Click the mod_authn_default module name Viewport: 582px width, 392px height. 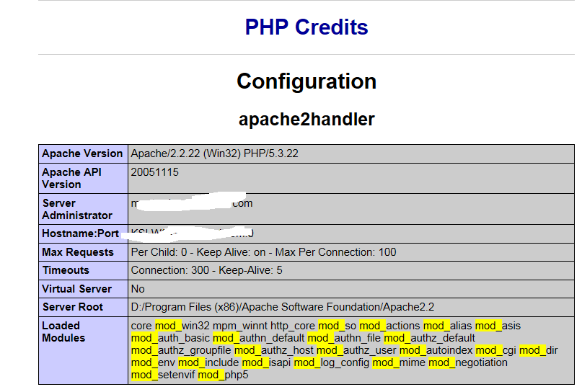[258, 338]
